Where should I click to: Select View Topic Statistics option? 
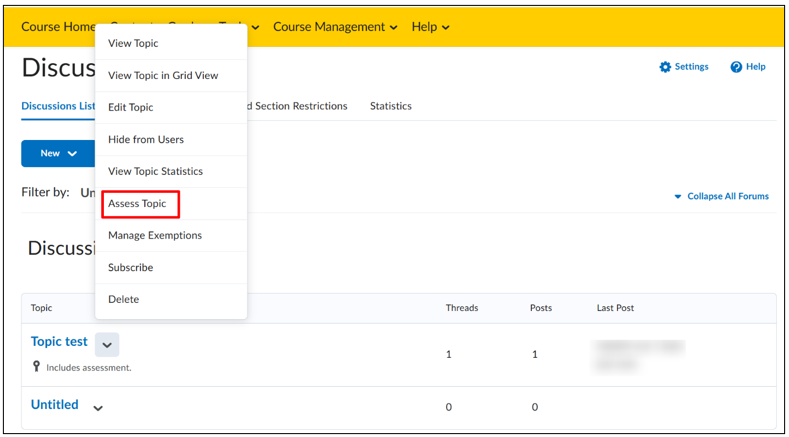pos(155,171)
